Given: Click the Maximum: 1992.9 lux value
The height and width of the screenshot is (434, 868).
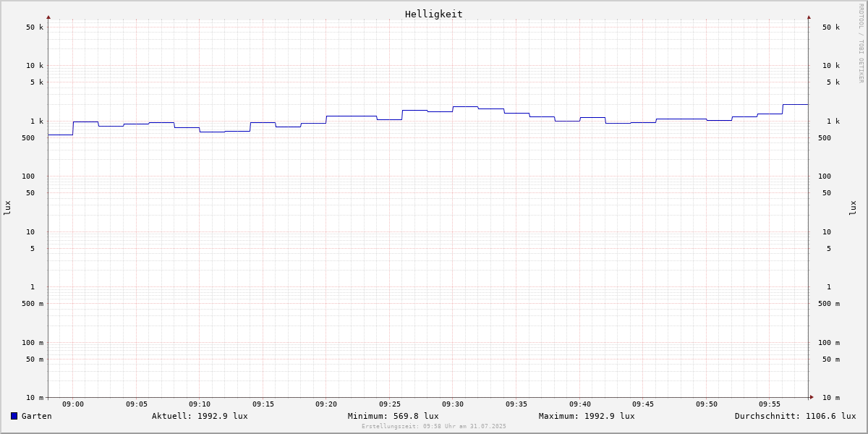Looking at the screenshot, I should pos(587,416).
